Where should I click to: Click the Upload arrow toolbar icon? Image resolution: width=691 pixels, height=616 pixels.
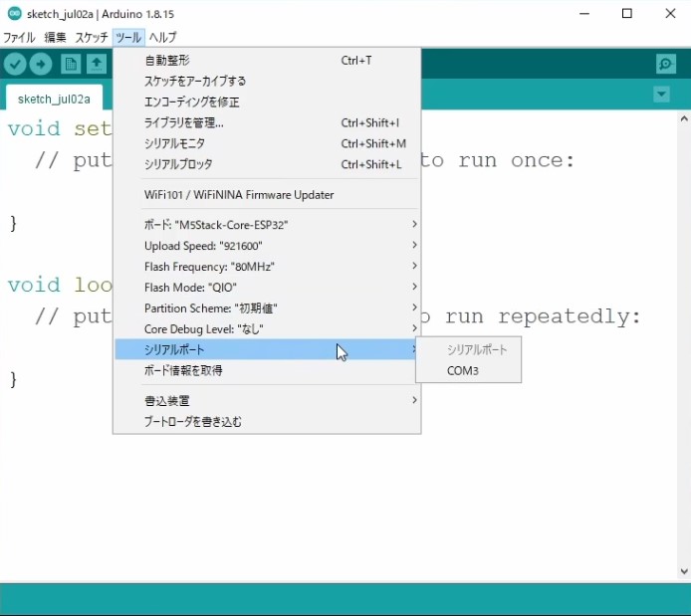coord(41,65)
